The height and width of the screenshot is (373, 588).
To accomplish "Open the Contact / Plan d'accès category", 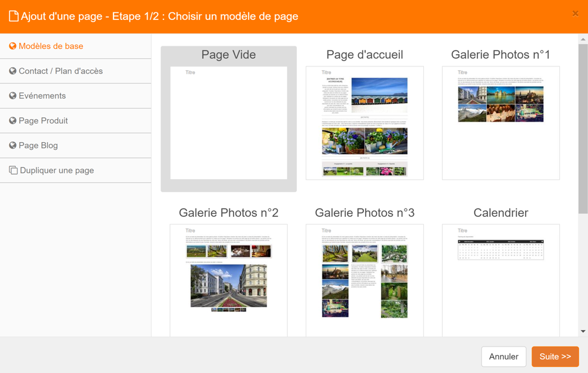I will [61, 71].
